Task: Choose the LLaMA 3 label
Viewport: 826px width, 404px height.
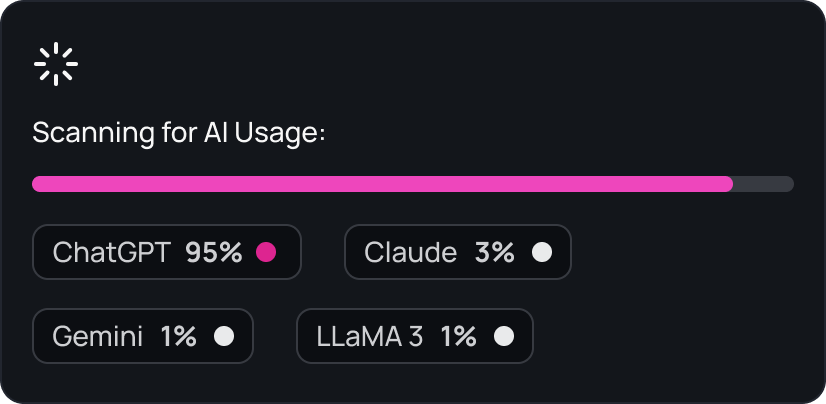Action: coord(370,336)
